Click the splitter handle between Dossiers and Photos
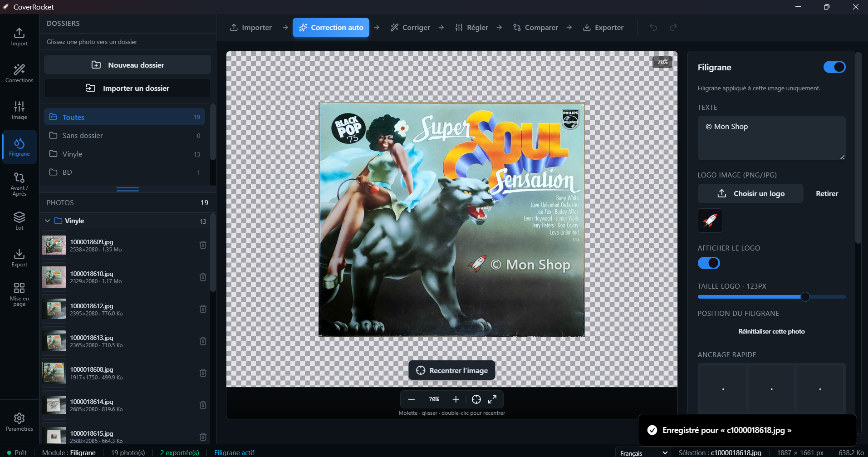868x457 pixels. click(x=128, y=189)
